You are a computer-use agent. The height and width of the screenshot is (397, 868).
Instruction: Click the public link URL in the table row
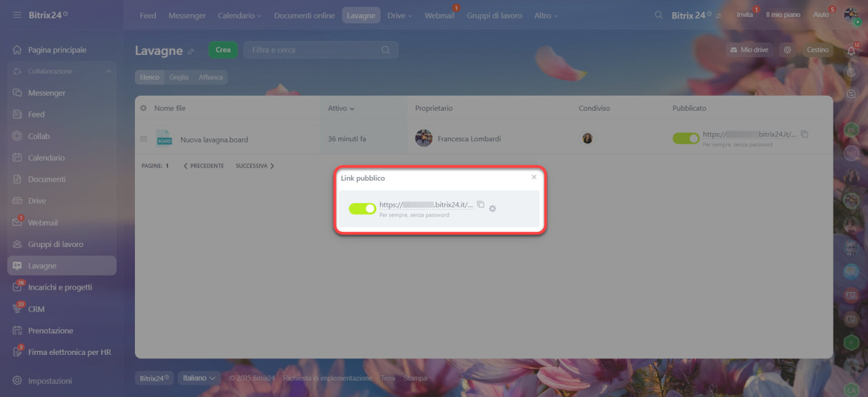click(750, 134)
